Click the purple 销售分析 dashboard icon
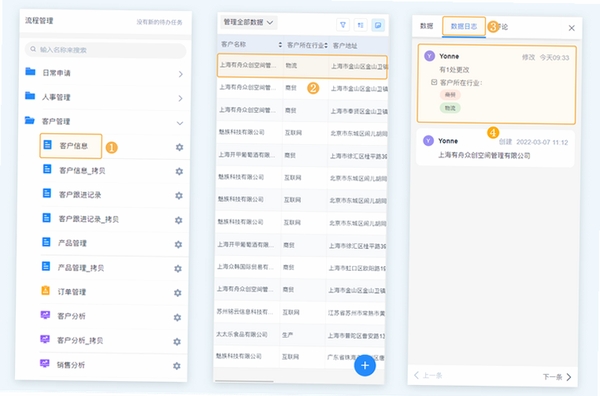 pos(45,363)
